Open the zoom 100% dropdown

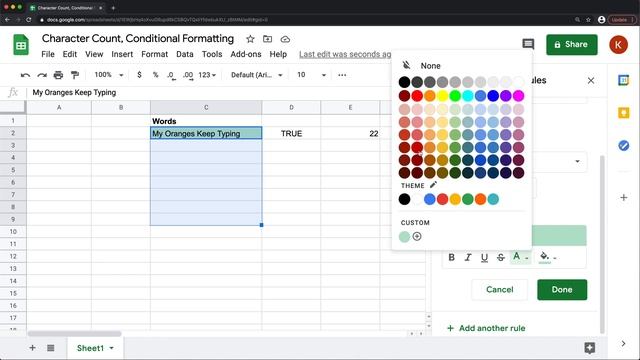[x=109, y=75]
